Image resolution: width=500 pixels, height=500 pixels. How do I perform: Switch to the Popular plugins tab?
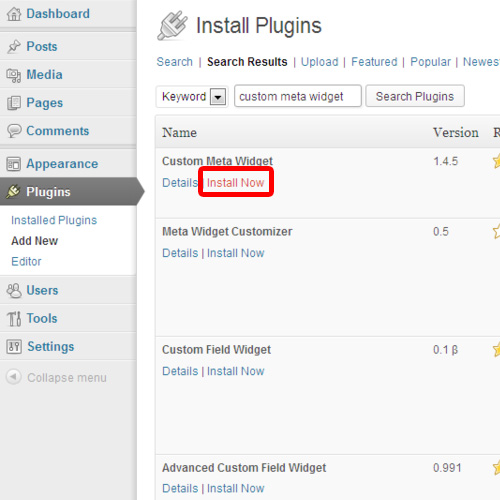point(430,62)
